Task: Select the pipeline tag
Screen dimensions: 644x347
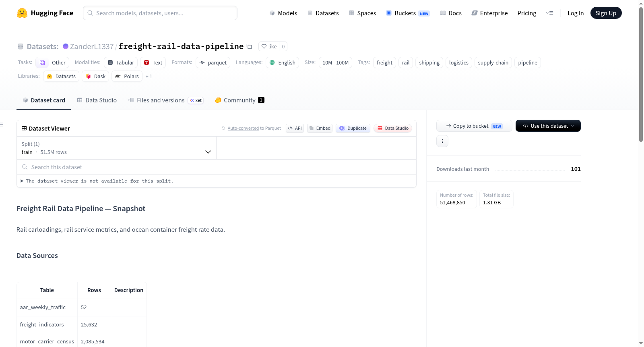Action: (528, 62)
